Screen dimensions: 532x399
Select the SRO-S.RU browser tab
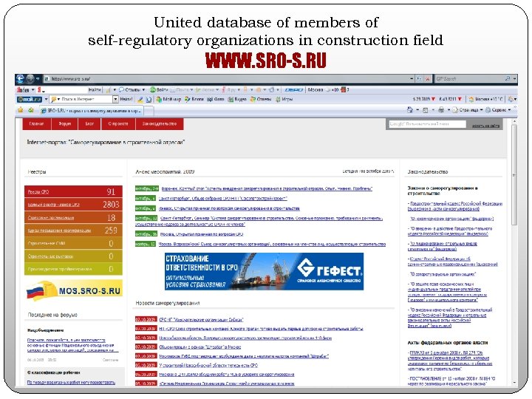tap(91, 111)
